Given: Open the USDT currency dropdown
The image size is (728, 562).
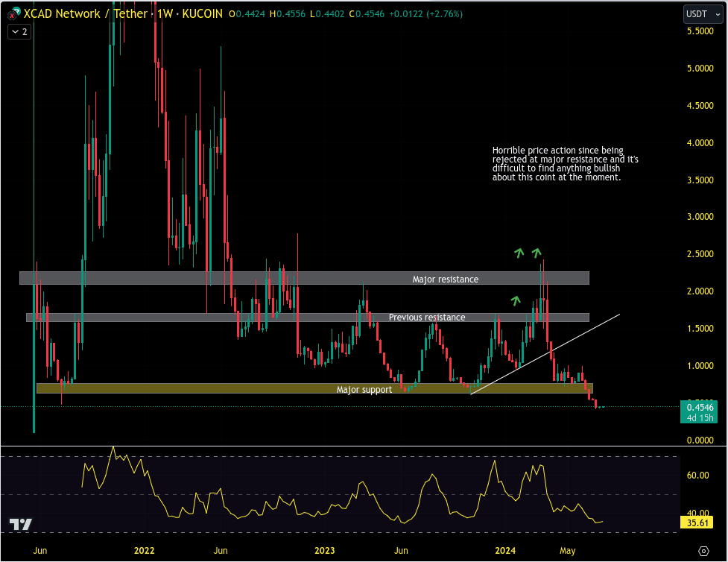Looking at the screenshot, I should point(703,14).
